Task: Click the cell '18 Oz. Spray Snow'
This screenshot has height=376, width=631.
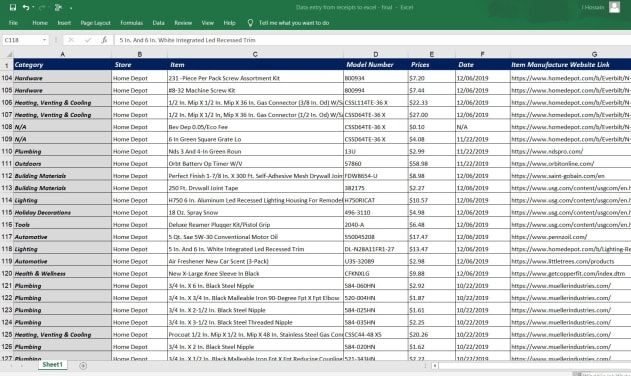Action: click(255, 212)
